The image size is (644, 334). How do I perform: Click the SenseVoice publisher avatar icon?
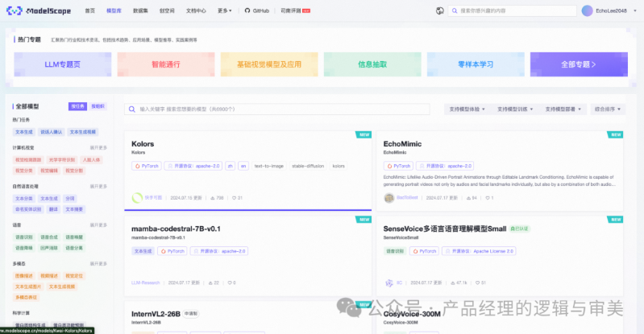point(389,282)
